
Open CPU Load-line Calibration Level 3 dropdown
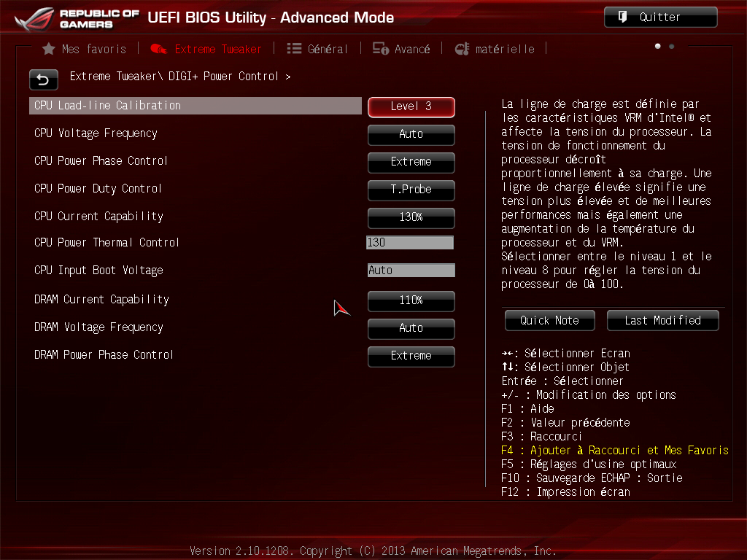[411, 106]
